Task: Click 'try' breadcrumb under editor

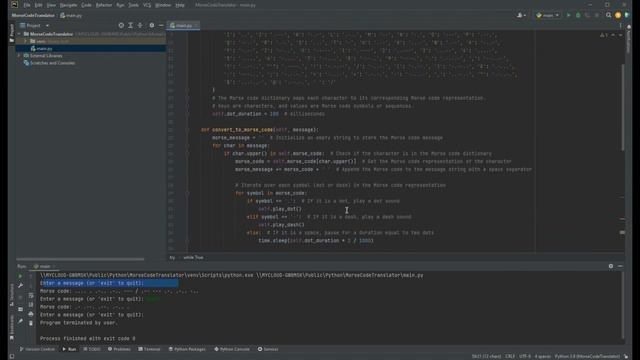Action: pyautogui.click(x=172, y=258)
